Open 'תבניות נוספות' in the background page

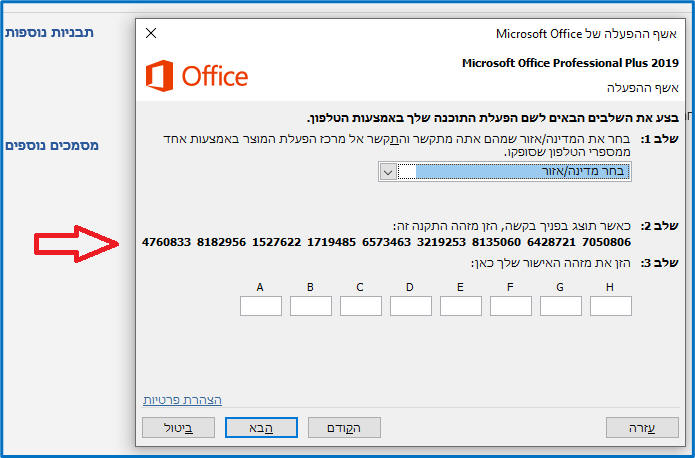click(50, 33)
